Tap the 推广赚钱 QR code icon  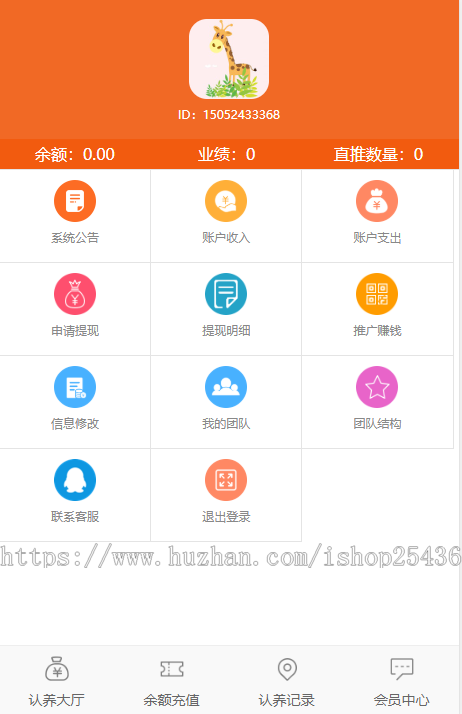[x=377, y=294]
